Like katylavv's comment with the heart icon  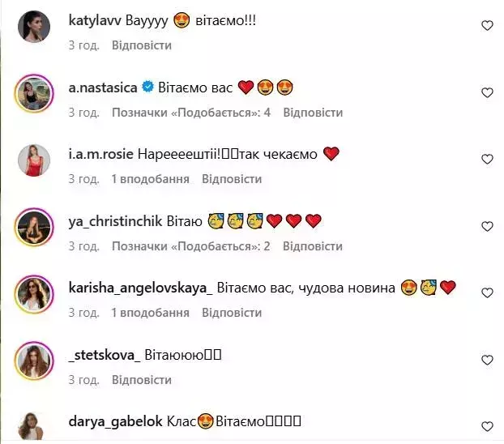[x=487, y=25]
